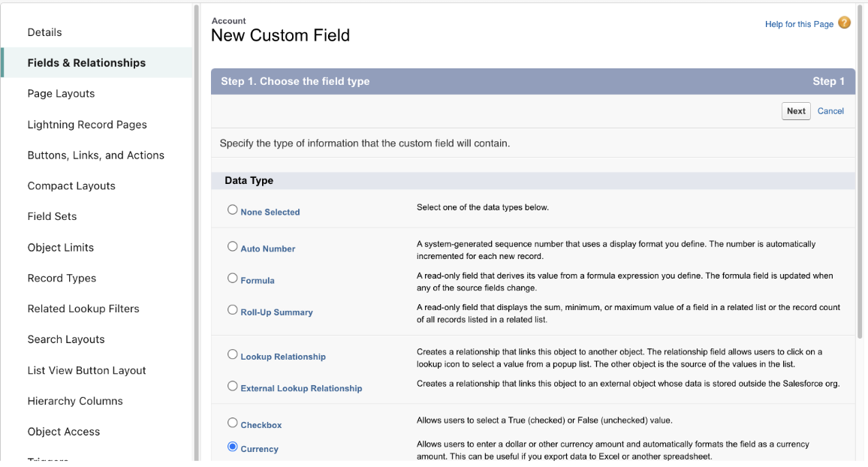868x467 pixels.
Task: Click the 'Specify the type of information' instruction
Action: [364, 143]
